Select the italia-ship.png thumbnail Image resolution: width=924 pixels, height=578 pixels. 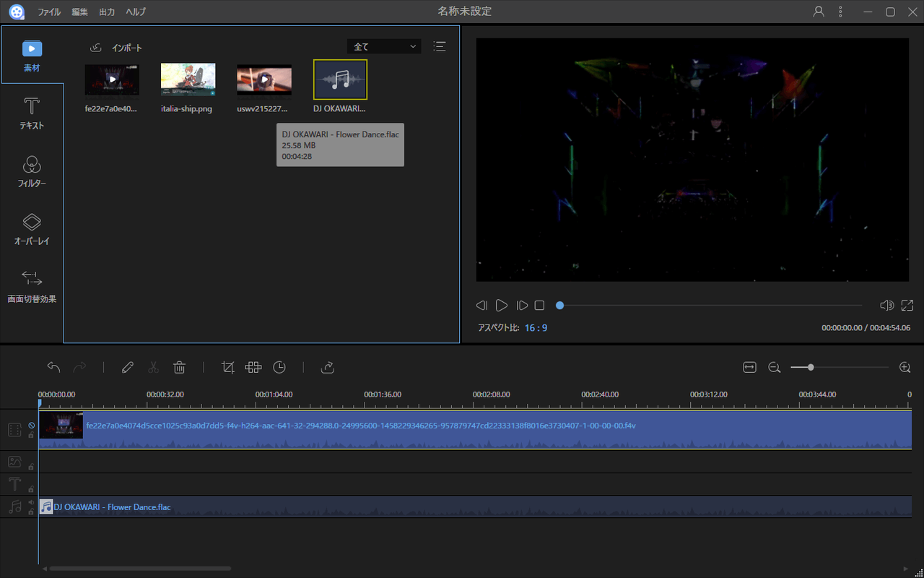pyautogui.click(x=188, y=79)
